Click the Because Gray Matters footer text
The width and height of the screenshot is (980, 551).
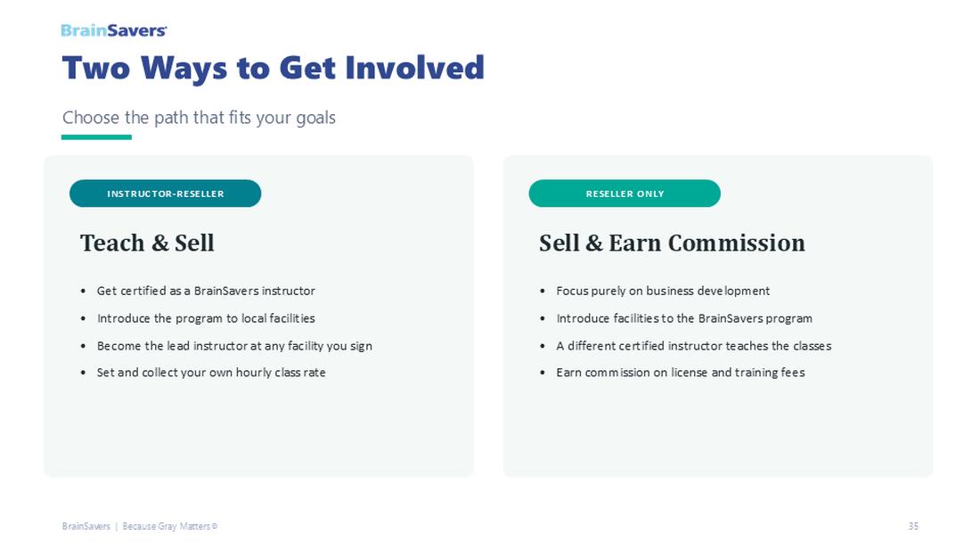pos(170,526)
